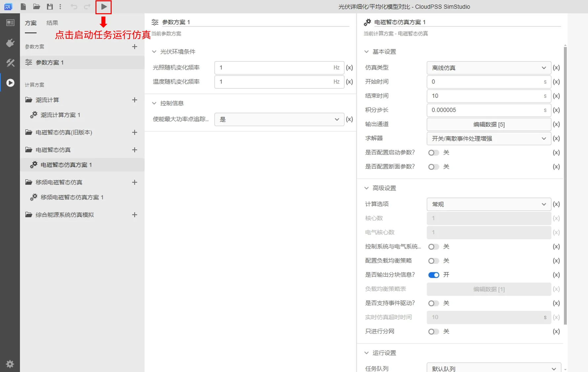Open the 计算选项 dropdown (常规)
588x372 pixels.
click(489, 204)
